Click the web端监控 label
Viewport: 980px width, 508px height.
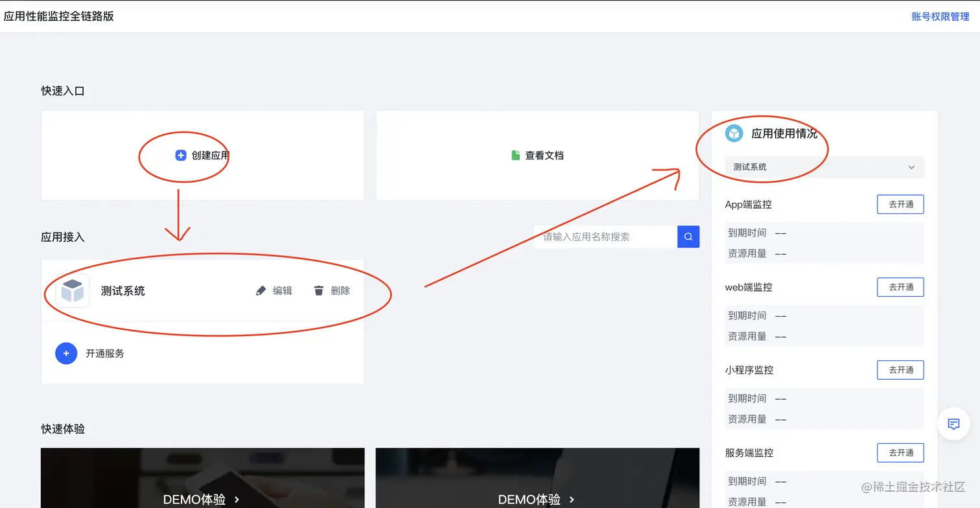(749, 287)
